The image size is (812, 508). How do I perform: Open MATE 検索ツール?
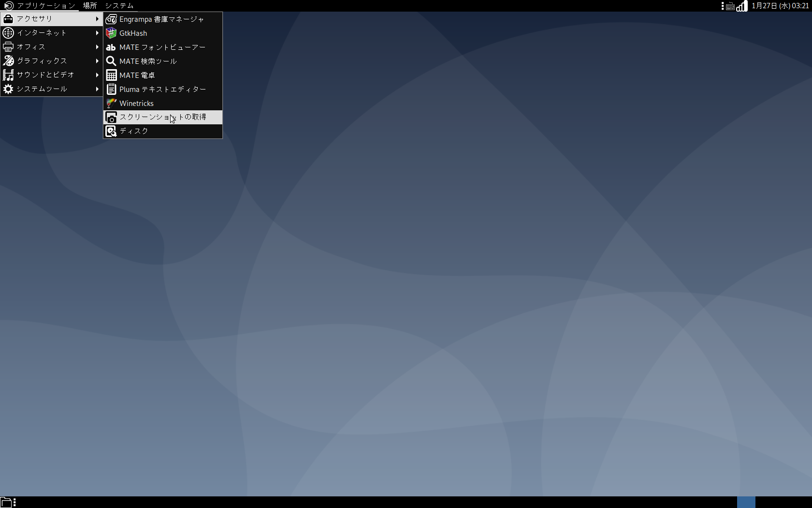[163, 61]
